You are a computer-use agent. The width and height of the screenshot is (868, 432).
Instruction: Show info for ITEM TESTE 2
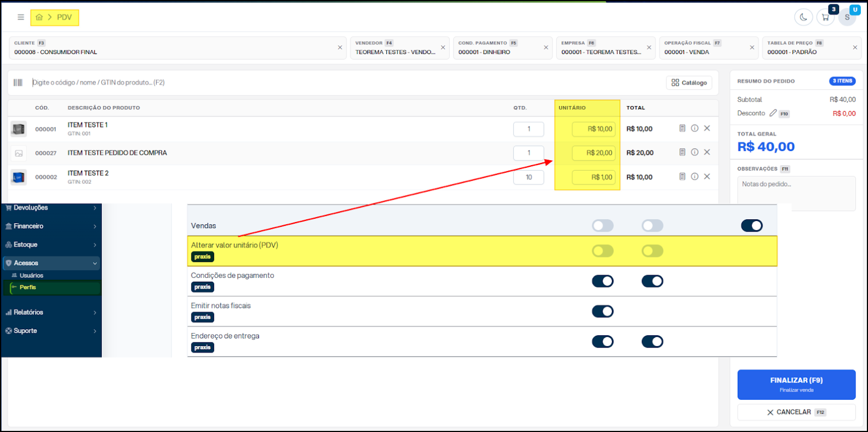tap(695, 177)
